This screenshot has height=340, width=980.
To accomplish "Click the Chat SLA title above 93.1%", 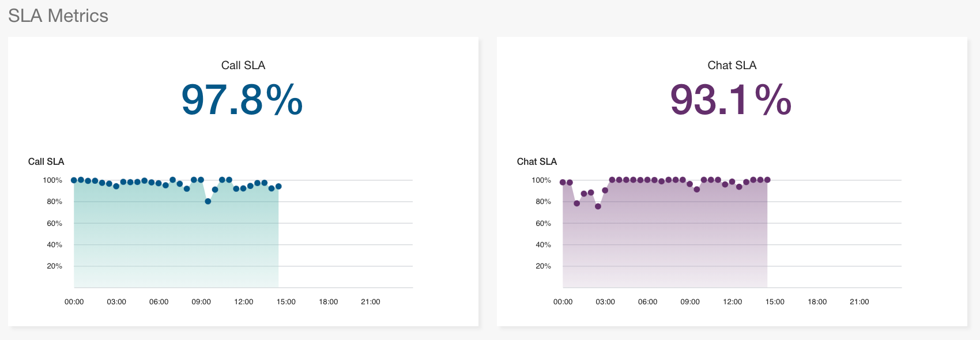I will 732,65.
